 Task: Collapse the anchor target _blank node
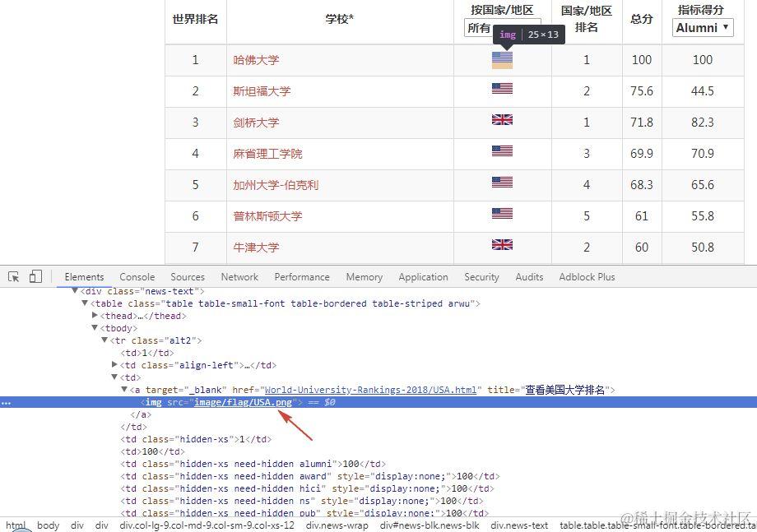point(124,389)
